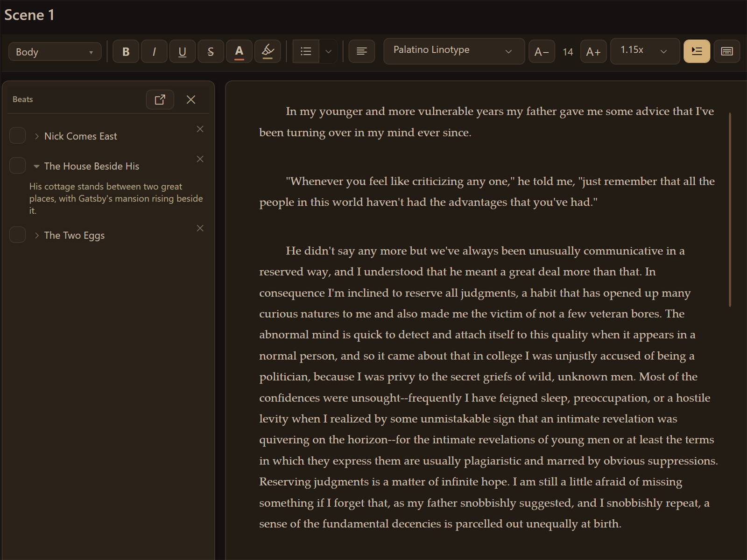Click the Scene 1 title
The width and height of the screenshot is (747, 560).
coord(29,15)
